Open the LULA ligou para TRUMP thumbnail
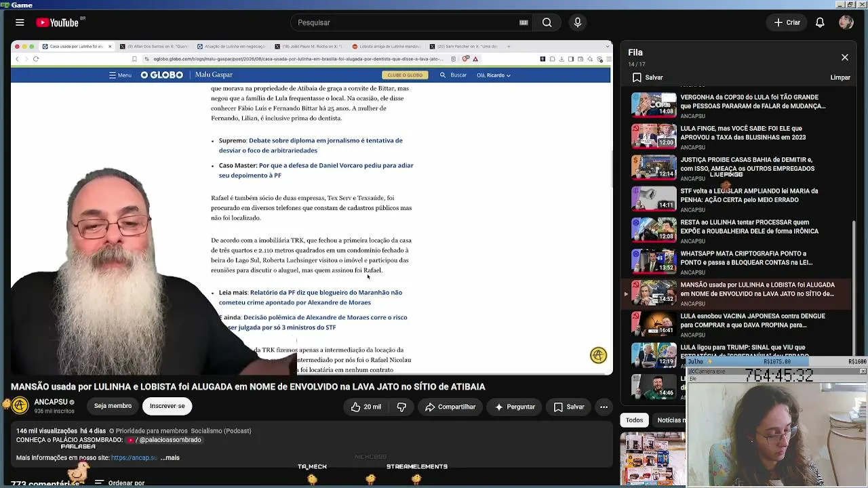Screen dimensions: 868x488 pyautogui.click(x=654, y=354)
